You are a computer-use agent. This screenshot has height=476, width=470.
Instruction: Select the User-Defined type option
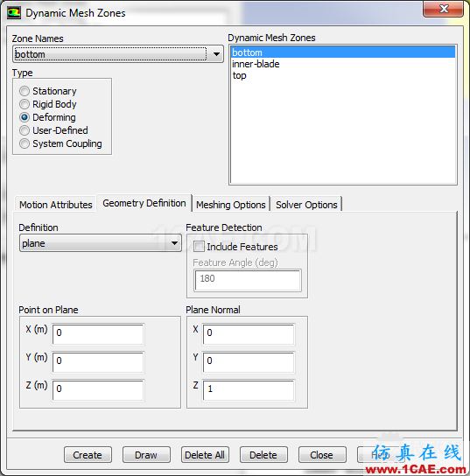[25, 130]
